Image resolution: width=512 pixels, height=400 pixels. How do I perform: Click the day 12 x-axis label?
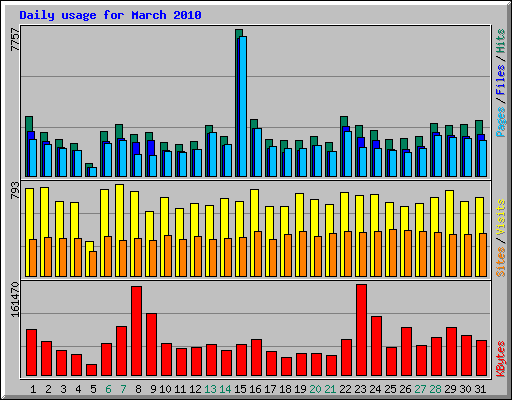195,389
